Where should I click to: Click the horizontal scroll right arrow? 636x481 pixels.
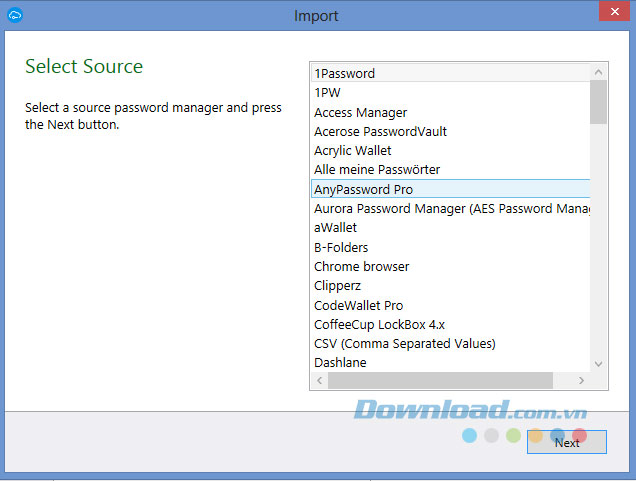click(581, 380)
